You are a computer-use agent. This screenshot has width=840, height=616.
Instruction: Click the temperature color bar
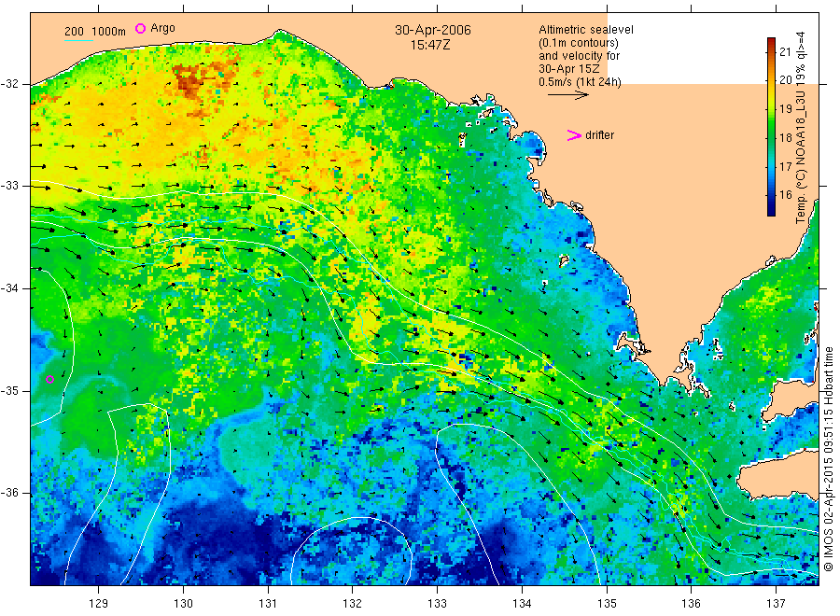click(x=771, y=126)
